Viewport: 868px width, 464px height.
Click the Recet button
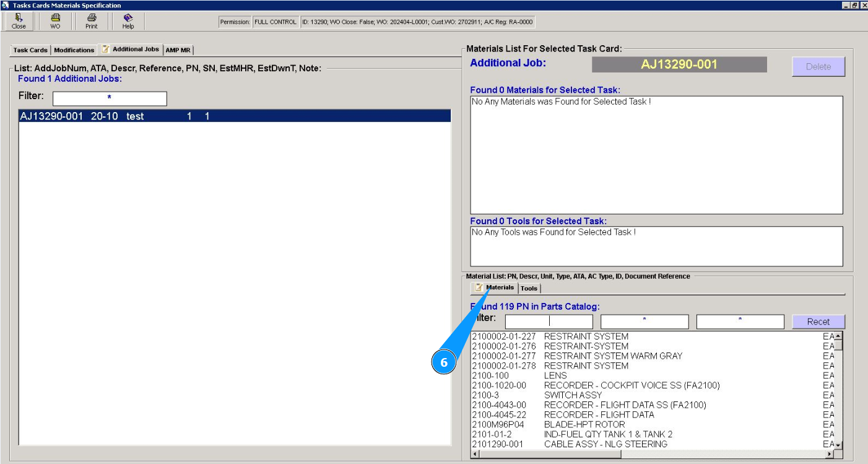click(818, 322)
